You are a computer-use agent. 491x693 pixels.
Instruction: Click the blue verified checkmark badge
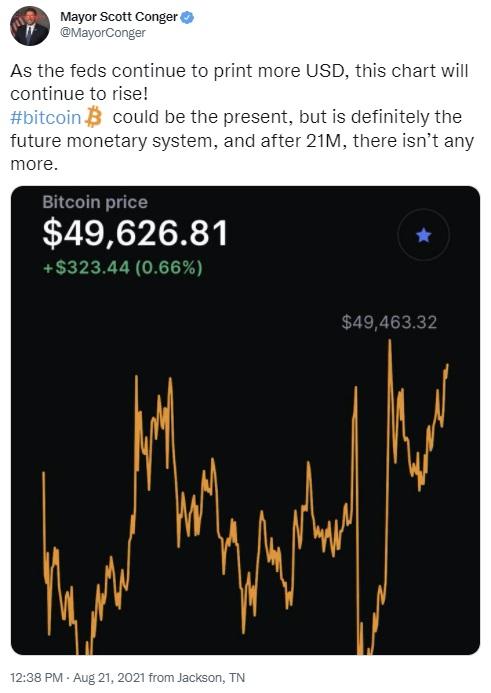(x=187, y=17)
